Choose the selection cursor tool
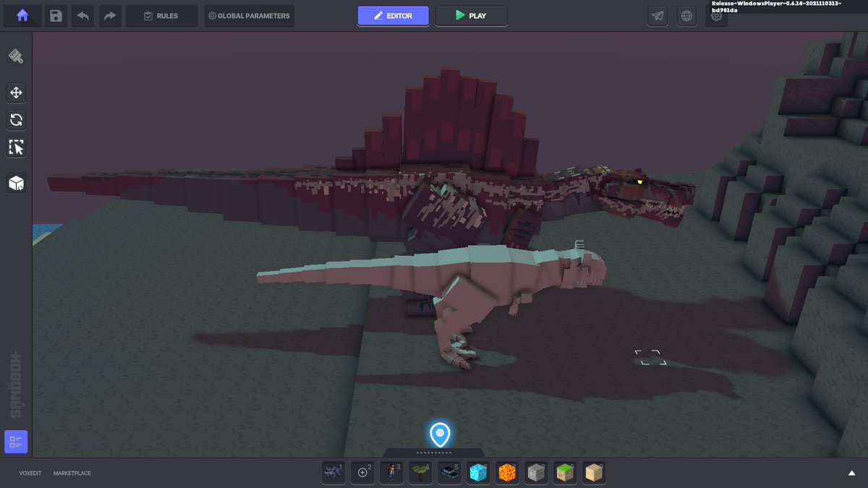 click(x=16, y=148)
